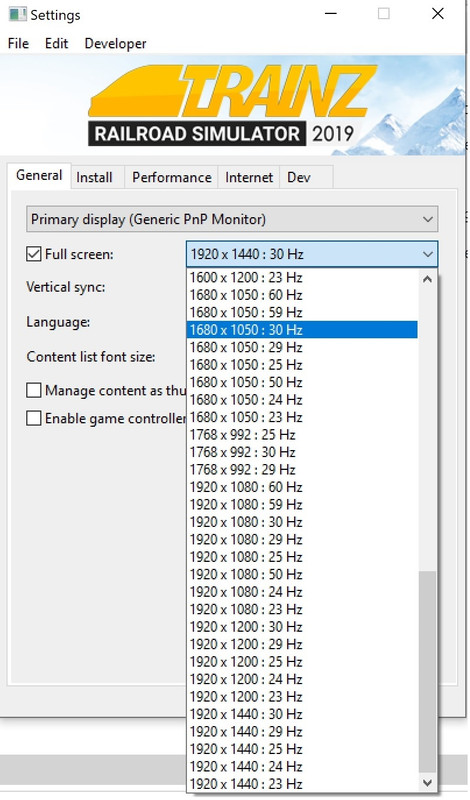This screenshot has height=800, width=470.
Task: Select 1768 x 992 : 30 Hz
Action: click(x=303, y=452)
